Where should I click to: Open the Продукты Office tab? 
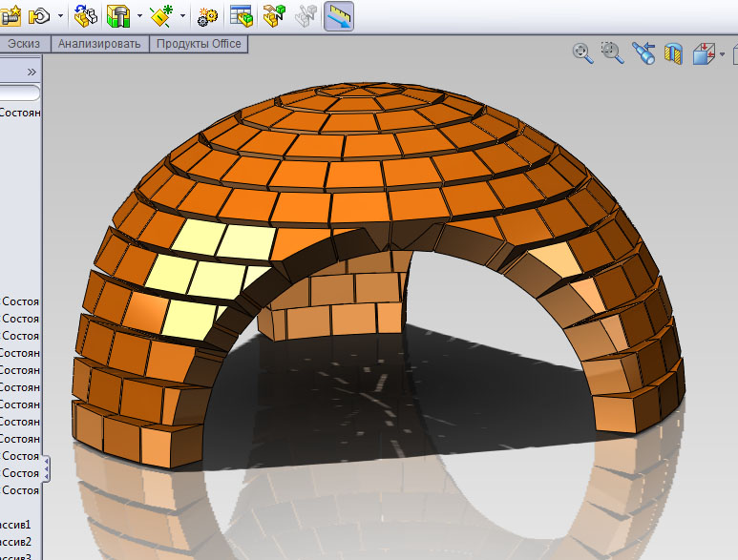coord(199,44)
